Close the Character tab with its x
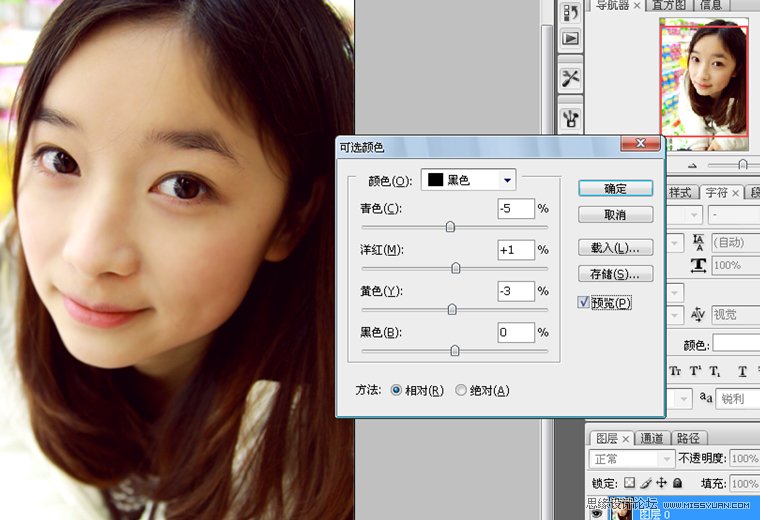The image size is (760, 520). click(x=735, y=193)
